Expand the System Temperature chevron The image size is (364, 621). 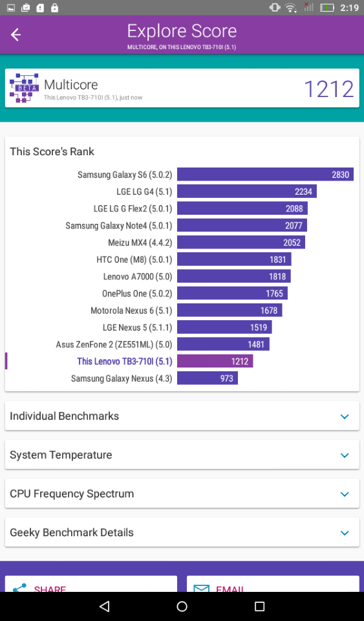point(345,455)
